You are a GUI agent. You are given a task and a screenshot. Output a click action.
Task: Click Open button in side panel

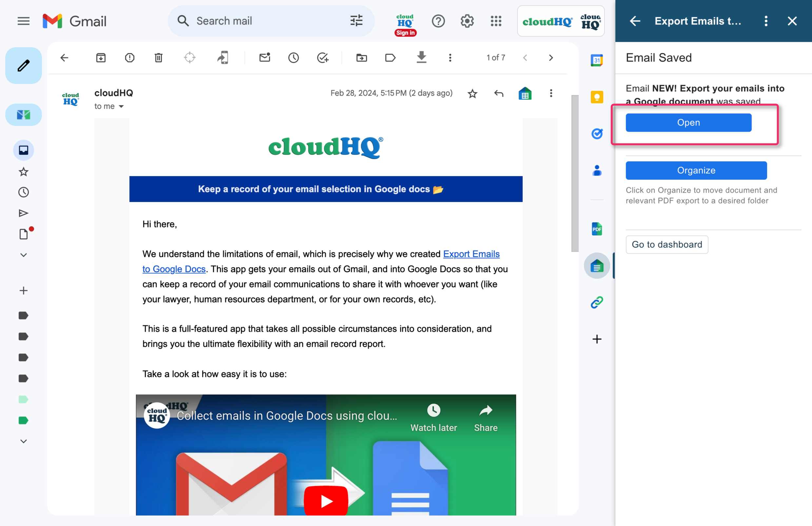tap(688, 123)
